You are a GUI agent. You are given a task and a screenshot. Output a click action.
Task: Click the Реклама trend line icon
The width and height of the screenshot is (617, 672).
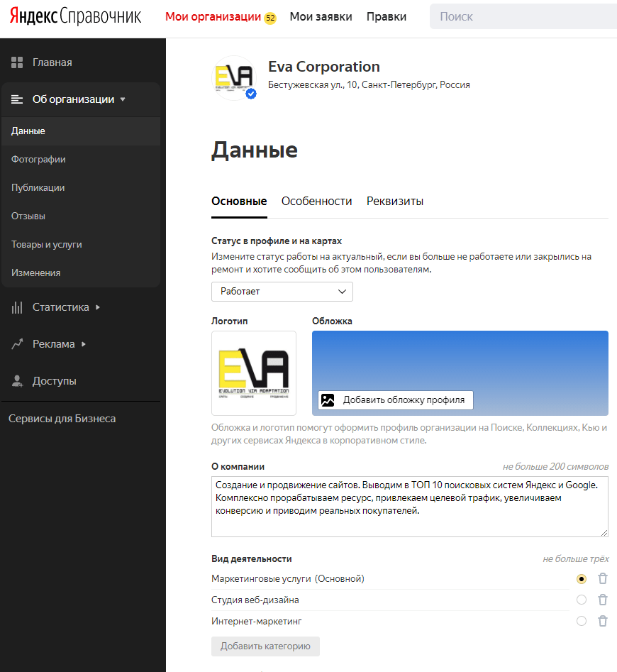18,344
